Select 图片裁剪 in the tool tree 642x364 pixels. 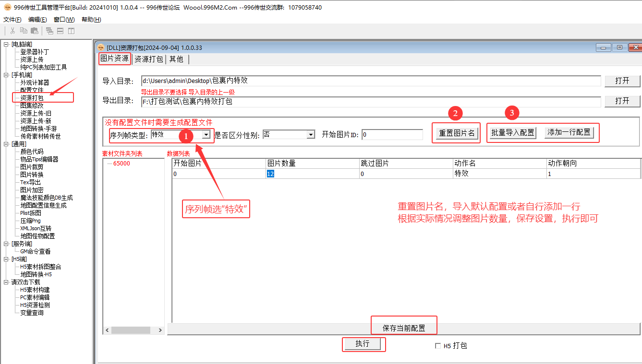(x=32, y=167)
